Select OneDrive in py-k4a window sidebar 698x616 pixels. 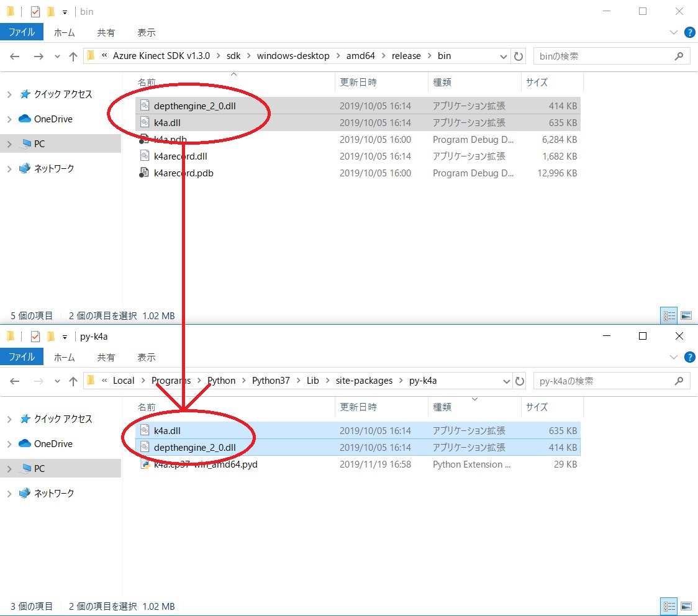point(53,443)
